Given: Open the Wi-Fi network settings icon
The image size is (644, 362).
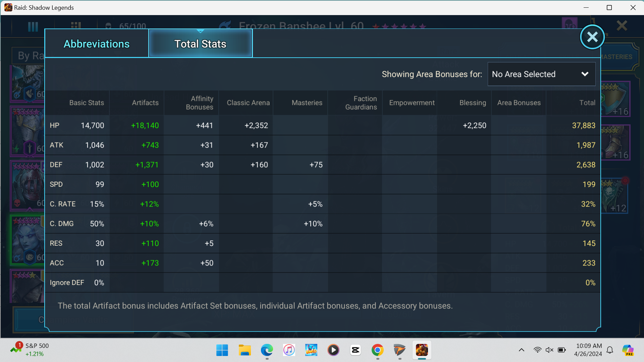Looking at the screenshot, I should pos(537,350).
